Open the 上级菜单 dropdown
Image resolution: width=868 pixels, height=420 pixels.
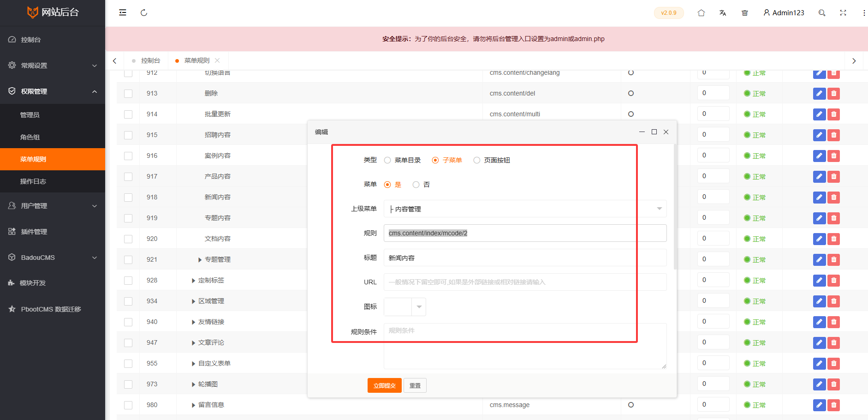(x=525, y=209)
